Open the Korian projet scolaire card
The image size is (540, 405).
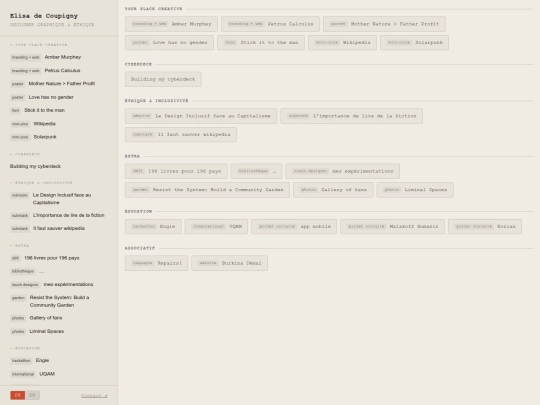point(485,226)
